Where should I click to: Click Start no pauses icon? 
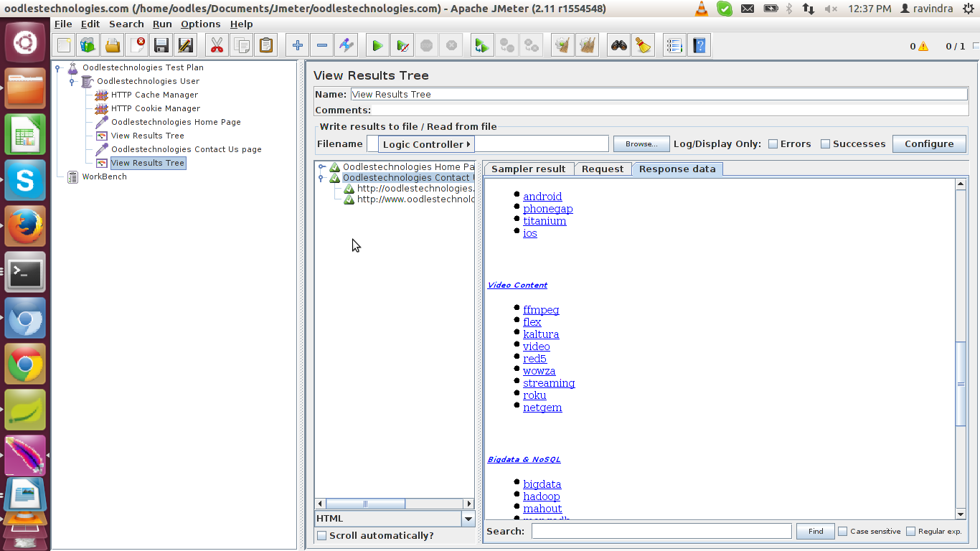pyautogui.click(x=402, y=46)
